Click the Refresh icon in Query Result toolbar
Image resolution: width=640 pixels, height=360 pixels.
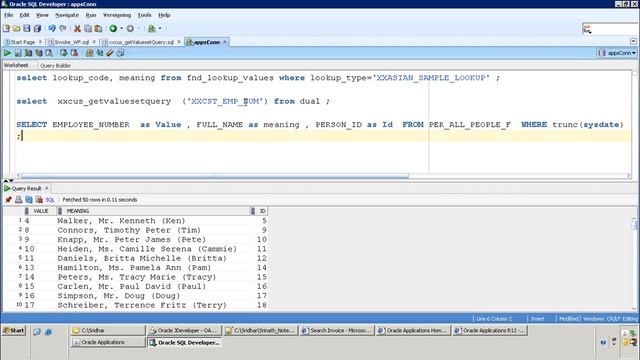[x=29, y=200]
